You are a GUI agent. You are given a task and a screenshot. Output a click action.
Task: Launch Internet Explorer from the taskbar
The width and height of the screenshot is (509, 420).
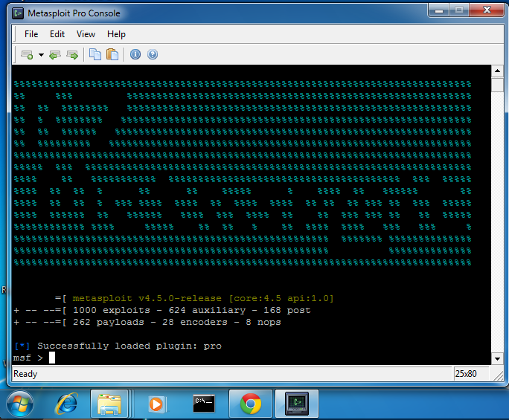(x=66, y=404)
